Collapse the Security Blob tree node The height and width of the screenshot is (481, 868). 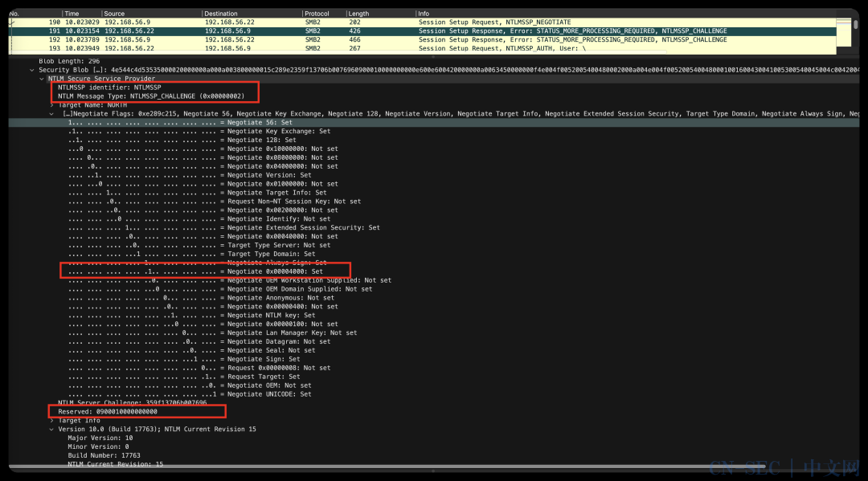click(x=31, y=70)
